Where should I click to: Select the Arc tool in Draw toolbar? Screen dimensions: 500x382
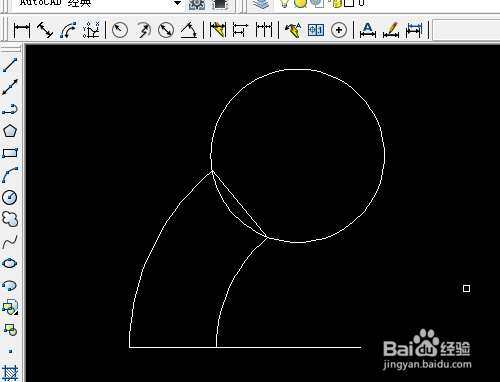point(10,175)
